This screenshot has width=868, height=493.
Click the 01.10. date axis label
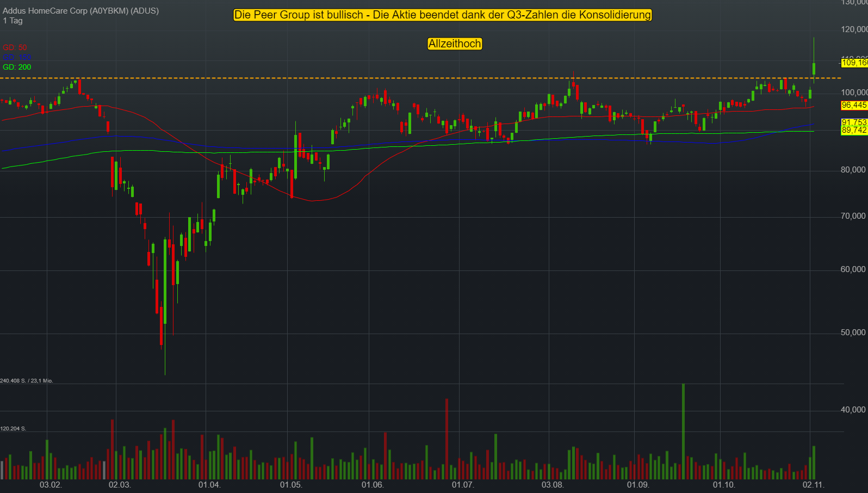coord(724,485)
